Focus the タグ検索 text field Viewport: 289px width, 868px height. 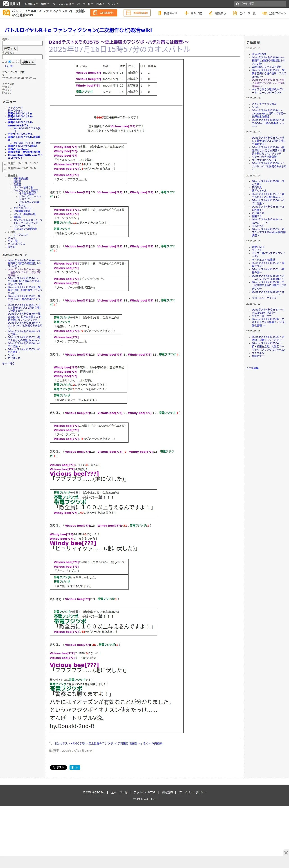(22, 57)
